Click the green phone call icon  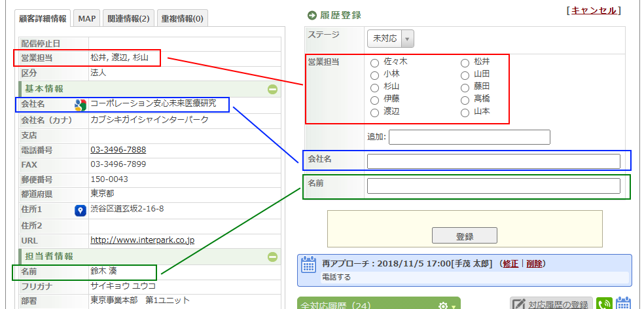pos(603,304)
